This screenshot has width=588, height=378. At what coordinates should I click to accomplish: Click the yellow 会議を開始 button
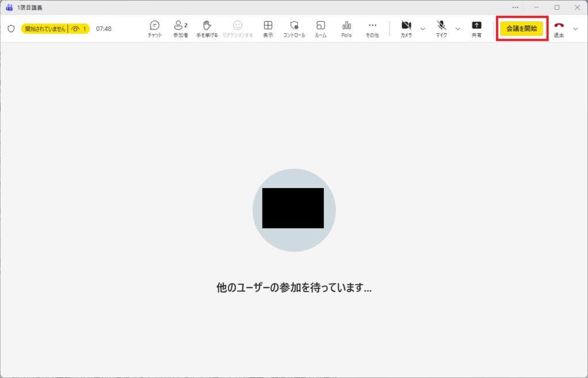521,29
